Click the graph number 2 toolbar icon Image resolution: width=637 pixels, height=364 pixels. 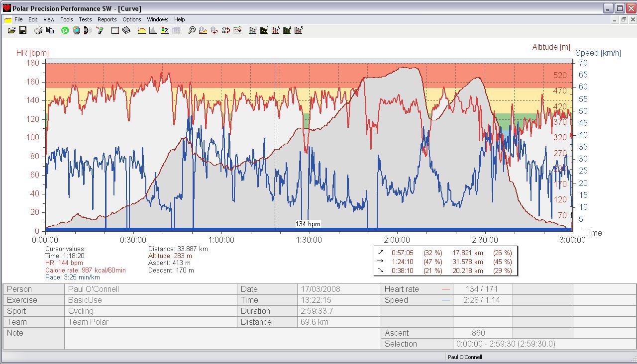264,30
